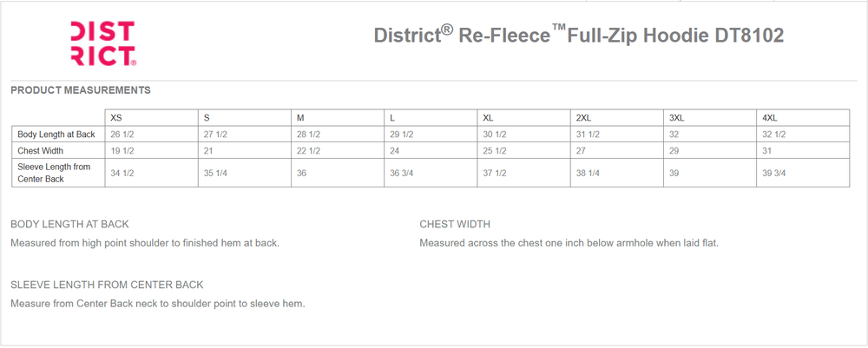The width and height of the screenshot is (868, 348).
Task: Click the 3XL chest width value 29
Action: [674, 150]
